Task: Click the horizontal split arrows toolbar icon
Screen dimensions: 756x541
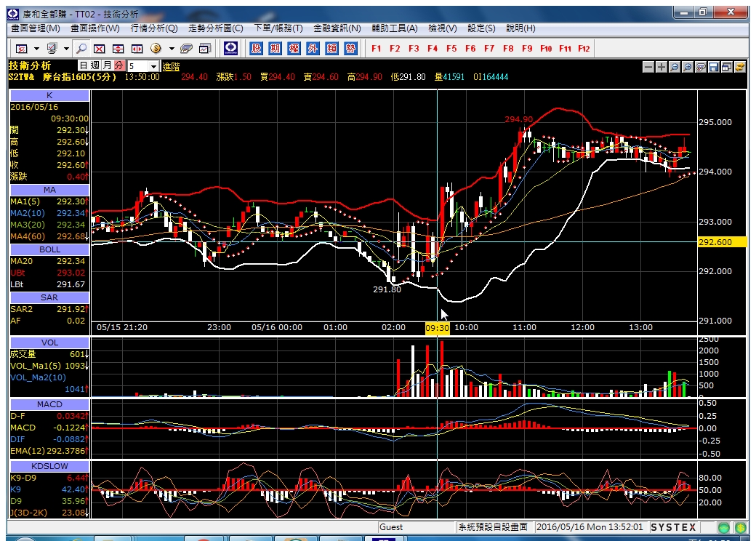Action: (x=137, y=49)
